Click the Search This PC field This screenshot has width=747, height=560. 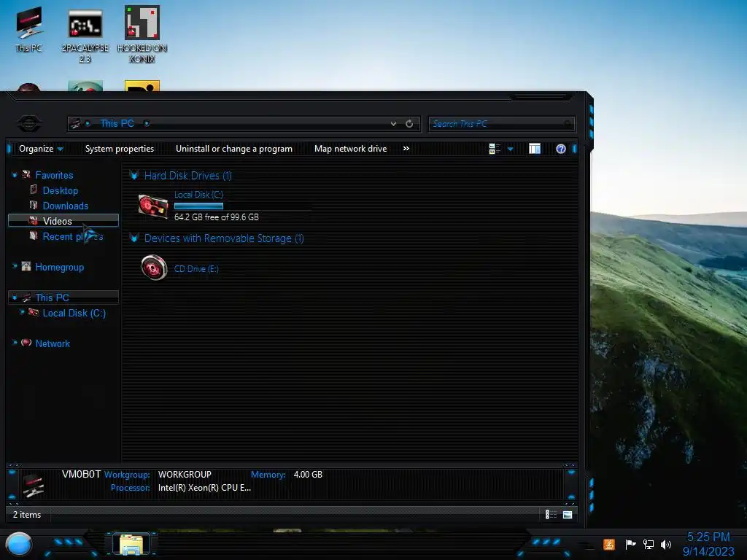coord(501,124)
